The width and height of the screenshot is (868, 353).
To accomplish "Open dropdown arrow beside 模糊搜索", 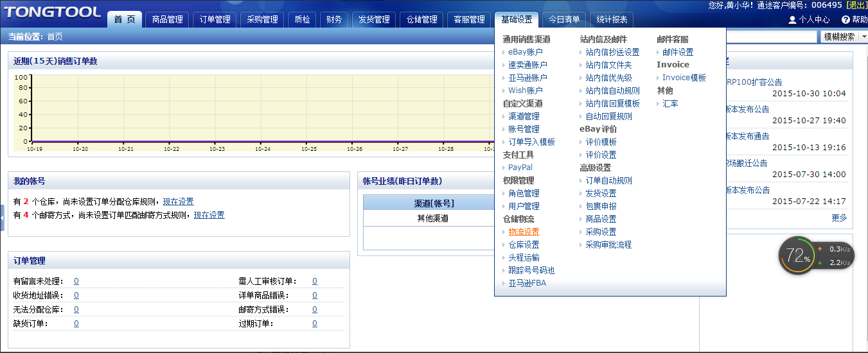I will [863, 37].
